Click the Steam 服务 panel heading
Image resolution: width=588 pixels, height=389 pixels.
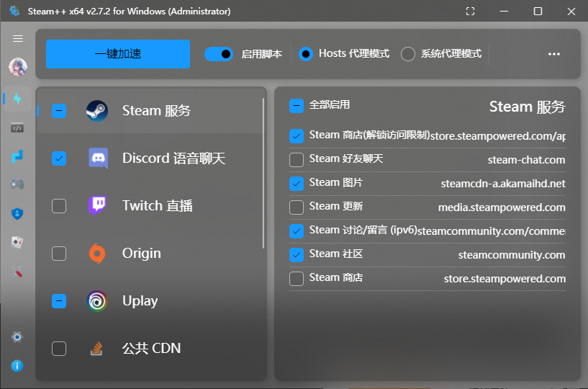(x=527, y=107)
